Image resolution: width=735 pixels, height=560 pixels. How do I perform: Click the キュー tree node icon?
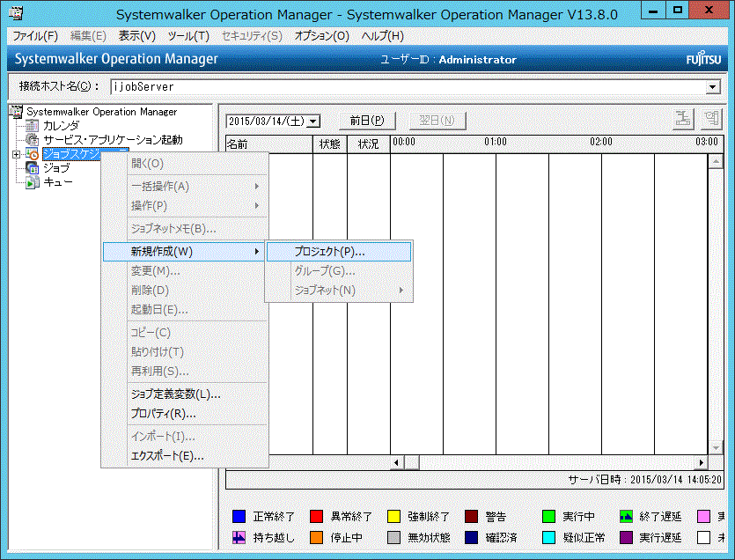[x=32, y=182]
